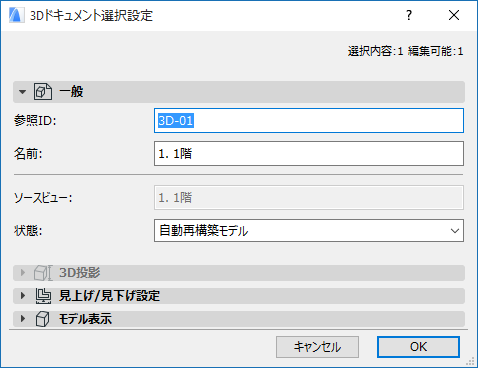Screen dimensions: 478x368
Task: Confirm with the OK button
Action: coord(418,347)
